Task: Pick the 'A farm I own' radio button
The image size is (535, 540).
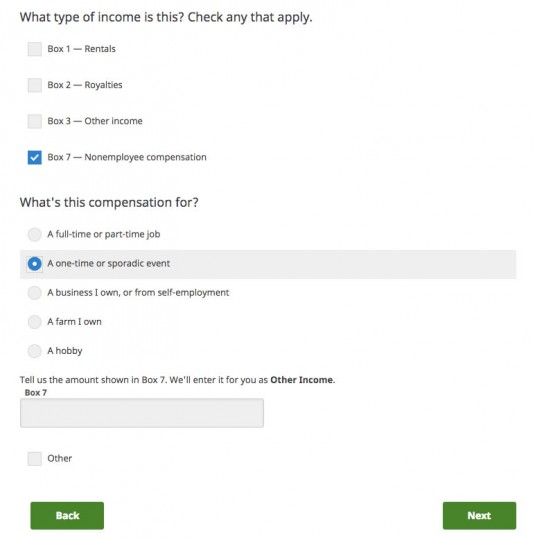Action: pos(34,322)
